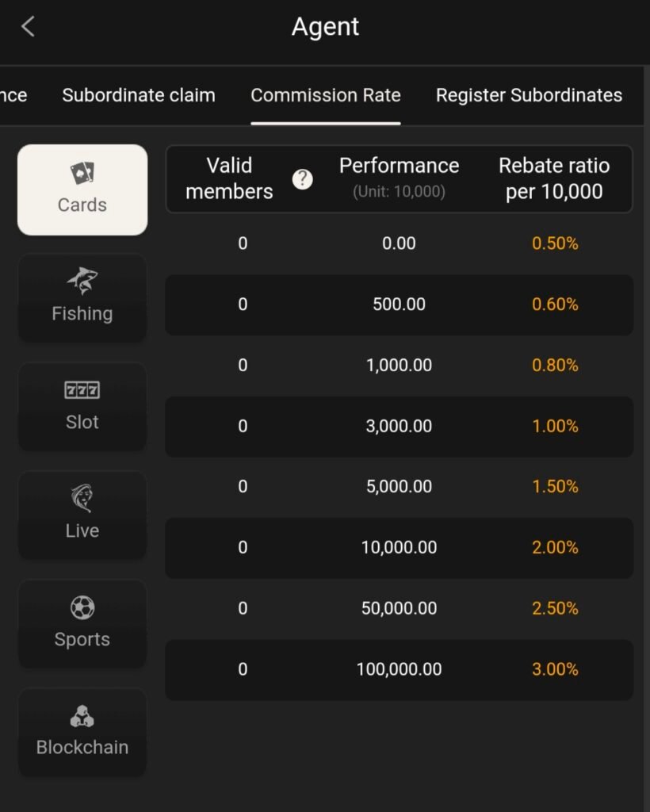Go back using the arrow icon

[x=28, y=26]
